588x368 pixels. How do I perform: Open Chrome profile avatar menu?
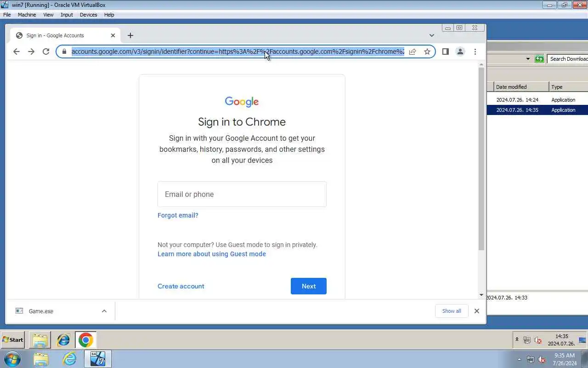460,52
